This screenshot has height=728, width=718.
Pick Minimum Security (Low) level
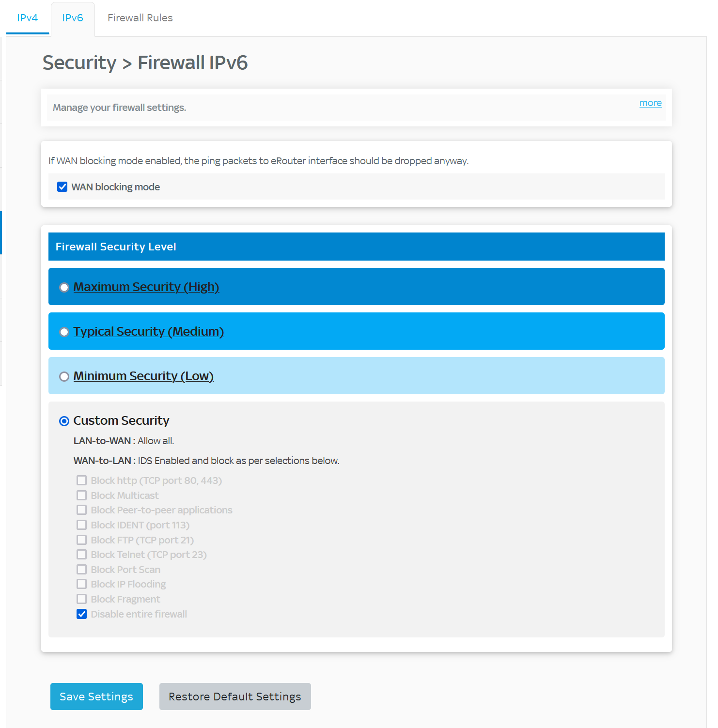pos(64,376)
